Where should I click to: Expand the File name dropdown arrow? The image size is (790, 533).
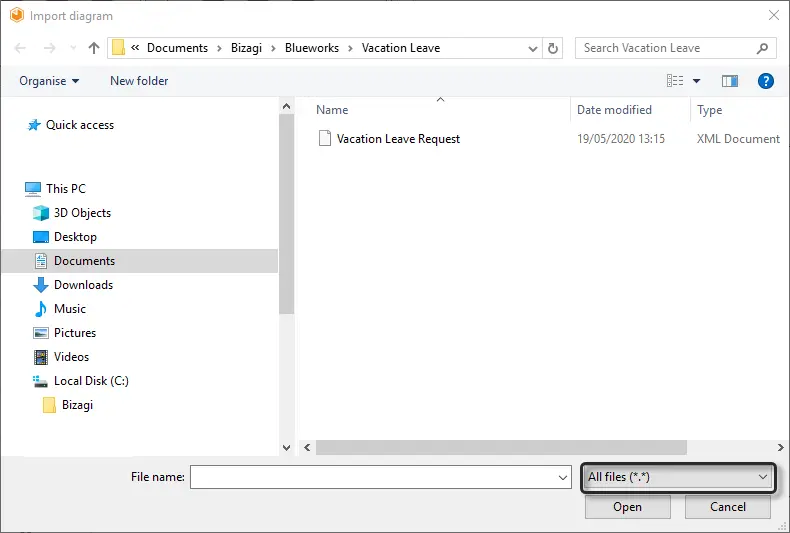pyautogui.click(x=563, y=478)
